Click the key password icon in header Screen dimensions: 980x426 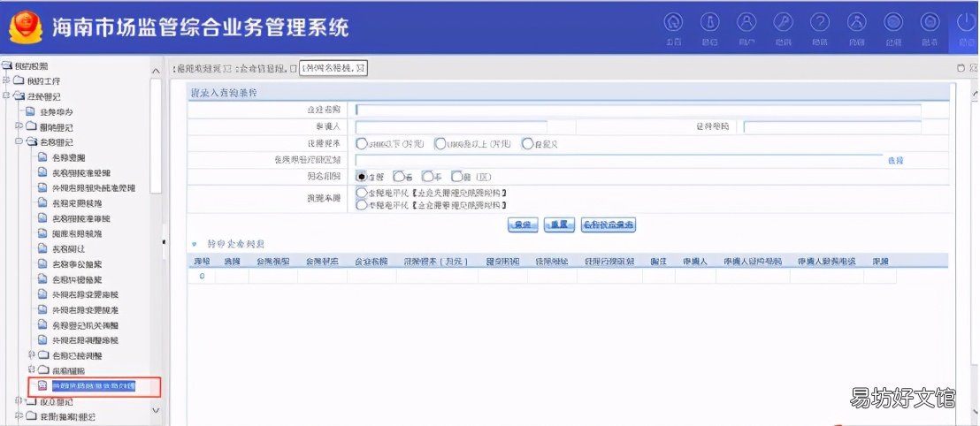(x=783, y=23)
